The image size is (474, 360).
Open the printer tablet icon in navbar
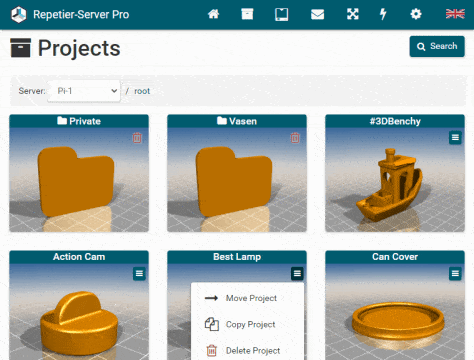click(282, 14)
